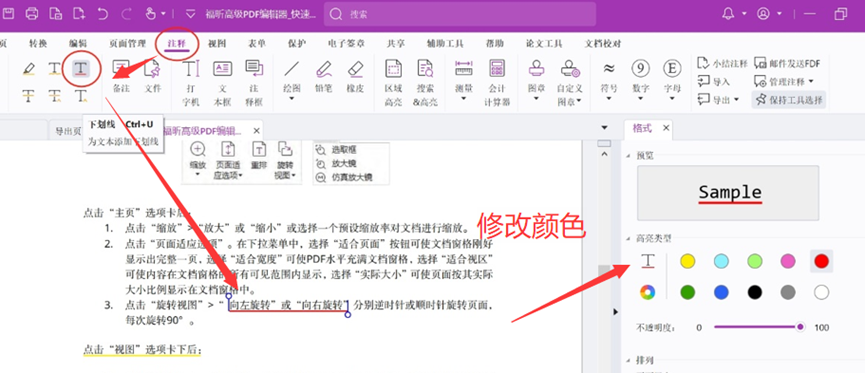
Task: Select the 铅笔 pencil tool
Action: coord(323,76)
